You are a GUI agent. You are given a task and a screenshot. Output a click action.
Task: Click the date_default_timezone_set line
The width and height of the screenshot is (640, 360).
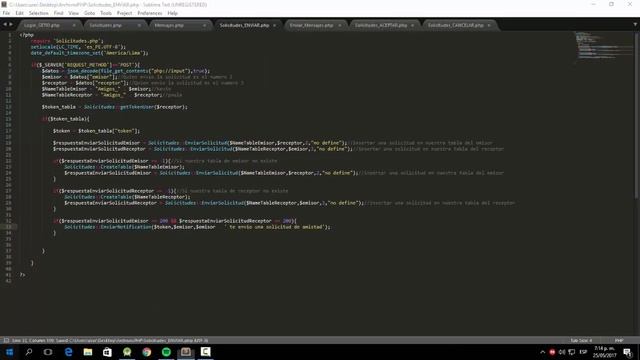click(89, 53)
